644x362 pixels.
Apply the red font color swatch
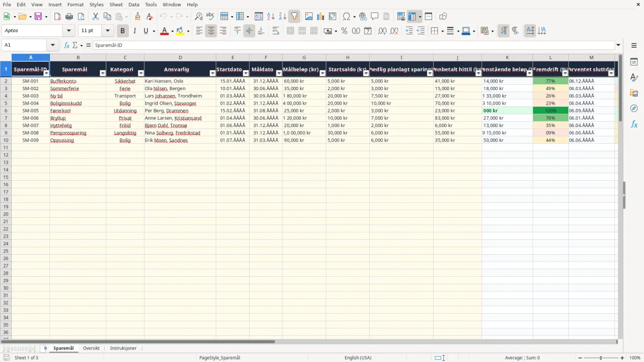pos(164,31)
